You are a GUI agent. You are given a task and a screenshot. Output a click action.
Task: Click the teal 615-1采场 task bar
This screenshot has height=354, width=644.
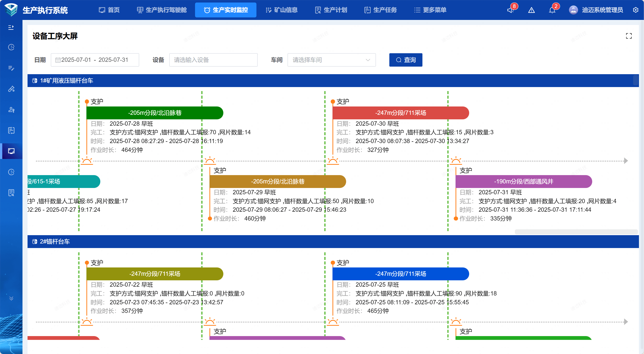(x=64, y=181)
